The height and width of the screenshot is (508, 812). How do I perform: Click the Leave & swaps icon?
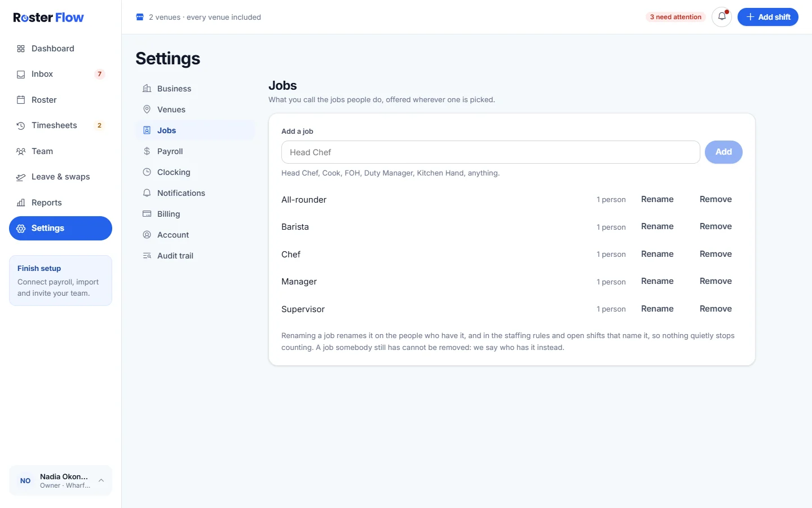[x=21, y=177]
